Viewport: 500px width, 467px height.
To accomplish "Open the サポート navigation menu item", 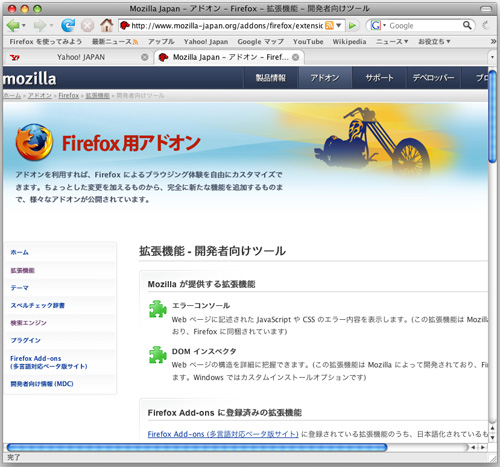I will (x=379, y=78).
